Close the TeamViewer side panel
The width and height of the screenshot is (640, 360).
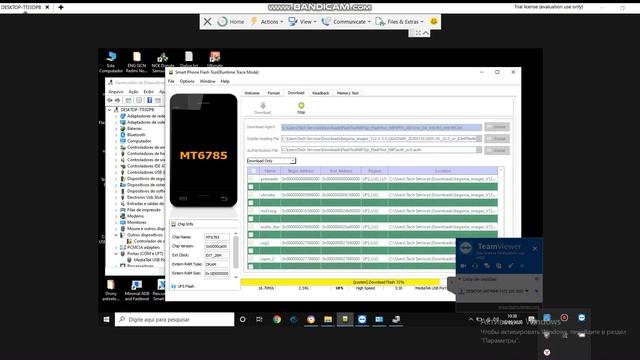535,248
